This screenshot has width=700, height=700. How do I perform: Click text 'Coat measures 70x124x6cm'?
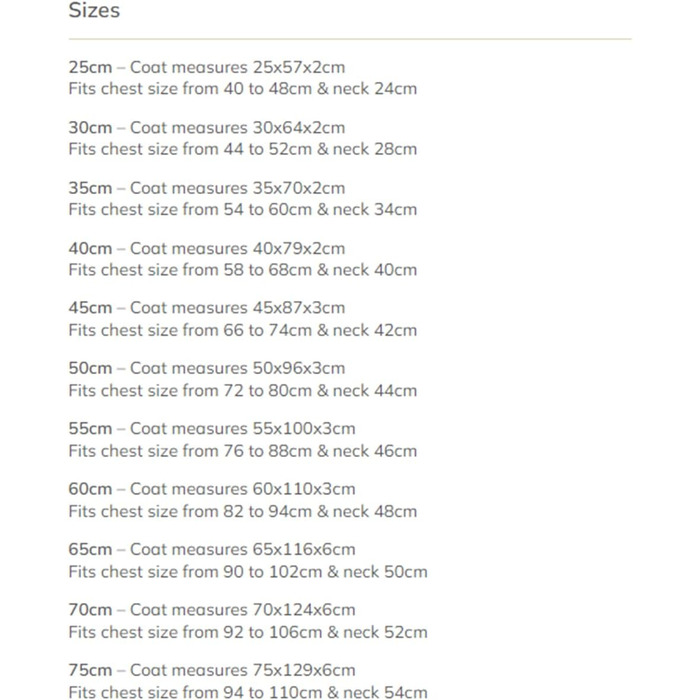(x=243, y=609)
